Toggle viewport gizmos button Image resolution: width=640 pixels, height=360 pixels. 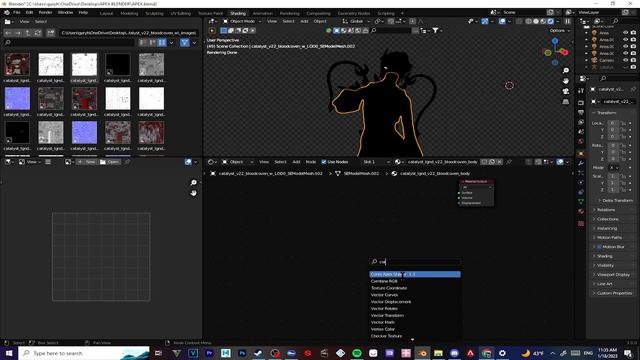[485, 21]
